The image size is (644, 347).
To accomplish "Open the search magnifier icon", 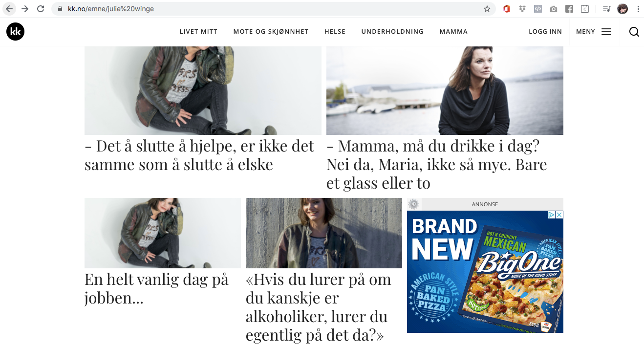I will [x=634, y=32].
